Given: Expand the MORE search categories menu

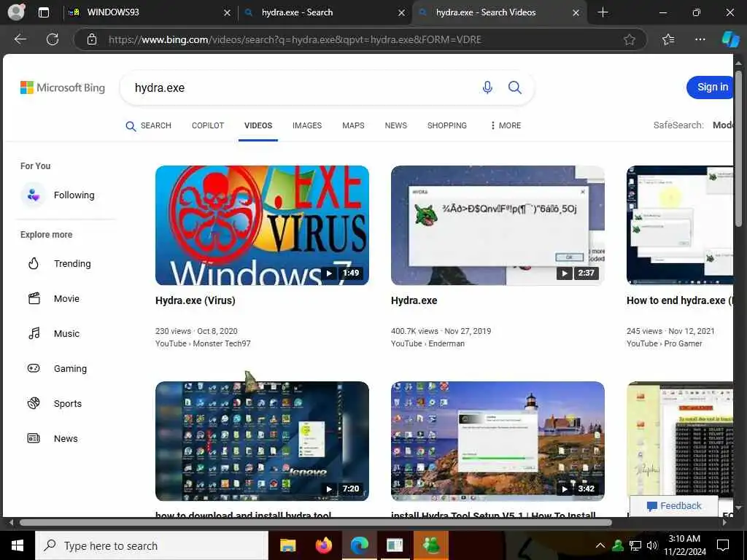Looking at the screenshot, I should [506, 125].
